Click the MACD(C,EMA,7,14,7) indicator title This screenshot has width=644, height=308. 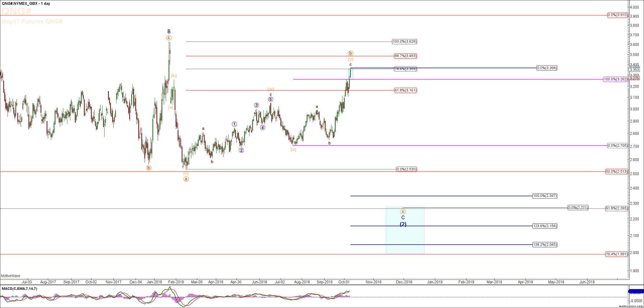click(x=19, y=289)
